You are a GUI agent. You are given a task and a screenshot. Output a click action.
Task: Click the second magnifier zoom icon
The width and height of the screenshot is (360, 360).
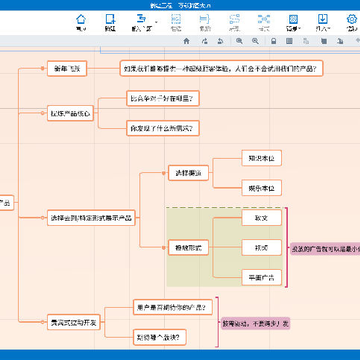tap(255, 41)
